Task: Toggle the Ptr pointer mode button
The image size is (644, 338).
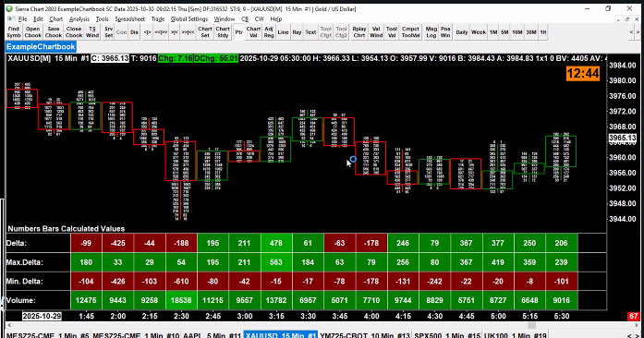Action: (x=238, y=32)
